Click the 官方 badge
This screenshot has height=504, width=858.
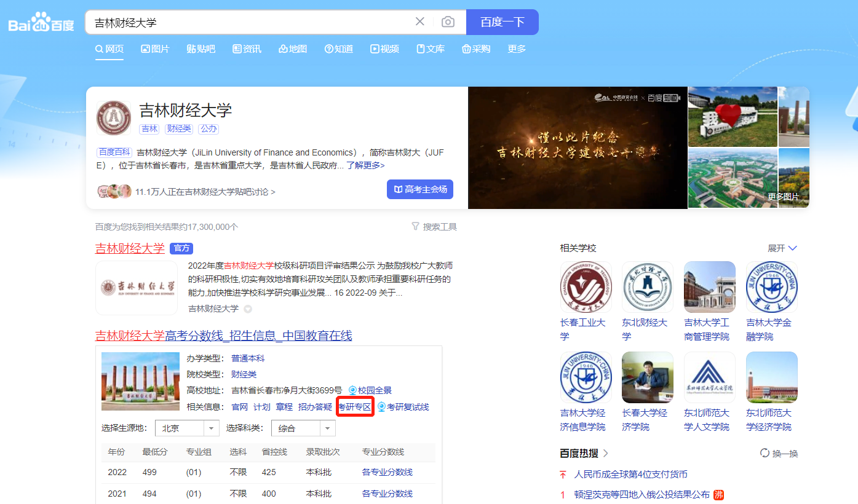pyautogui.click(x=181, y=248)
